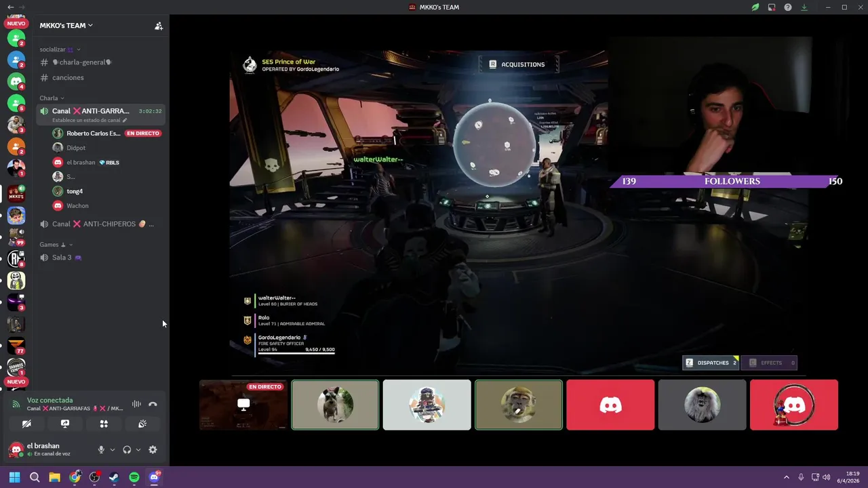Collapse the socializar category
This screenshot has height=488, width=868.
(60, 49)
